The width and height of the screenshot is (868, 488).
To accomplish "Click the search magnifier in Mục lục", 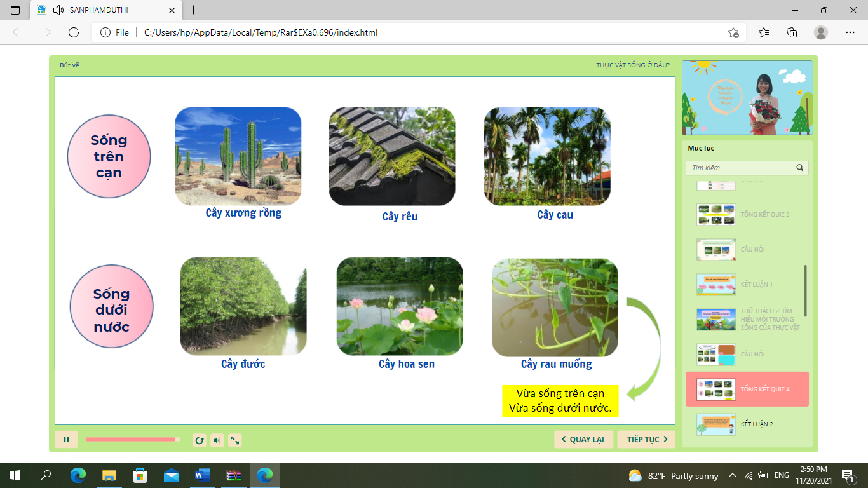I will [x=800, y=168].
